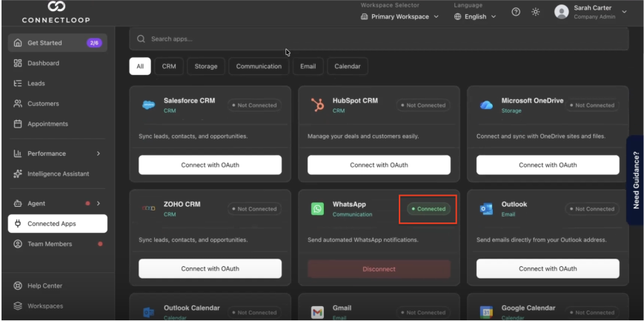This screenshot has width=644, height=321.
Task: Select Connected Apps in the sidebar
Action: tap(58, 224)
